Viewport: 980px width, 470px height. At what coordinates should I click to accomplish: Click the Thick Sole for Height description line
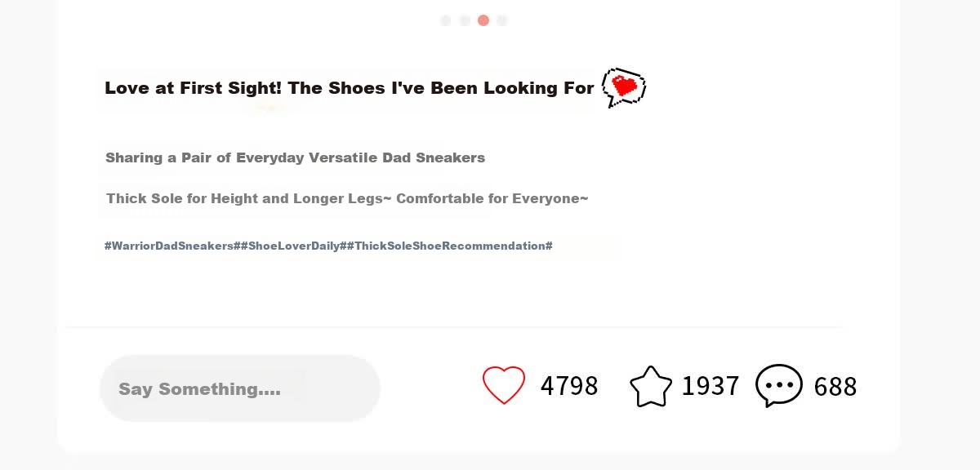(x=347, y=198)
